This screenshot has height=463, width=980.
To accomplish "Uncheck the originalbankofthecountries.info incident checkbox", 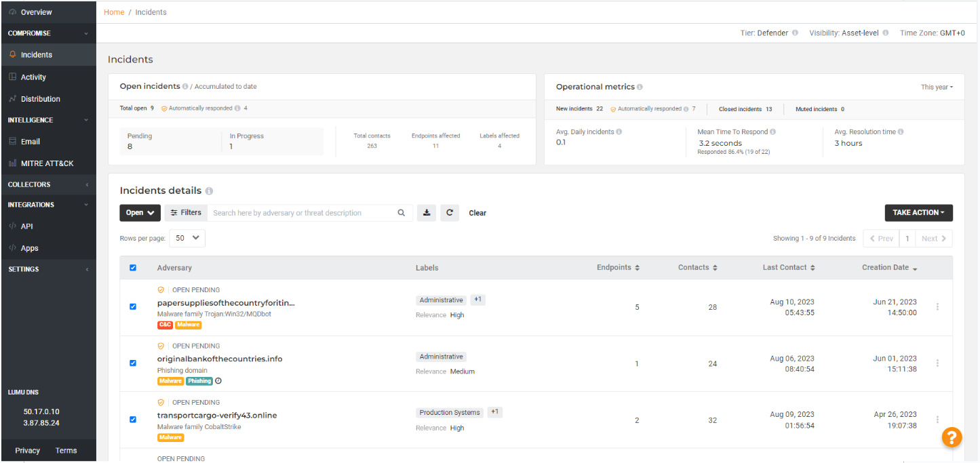I will pos(133,363).
